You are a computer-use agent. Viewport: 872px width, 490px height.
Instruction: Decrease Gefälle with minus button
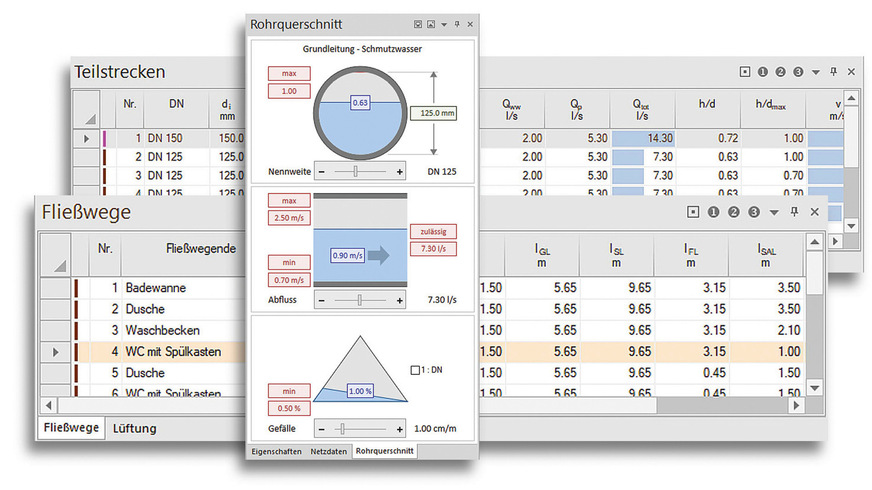[x=322, y=429]
